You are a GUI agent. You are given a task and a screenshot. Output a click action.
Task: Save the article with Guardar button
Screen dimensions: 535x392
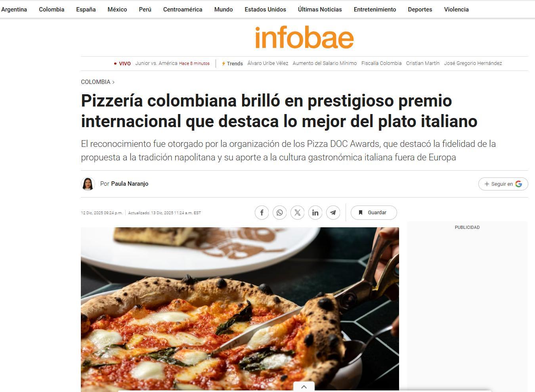pos(374,213)
